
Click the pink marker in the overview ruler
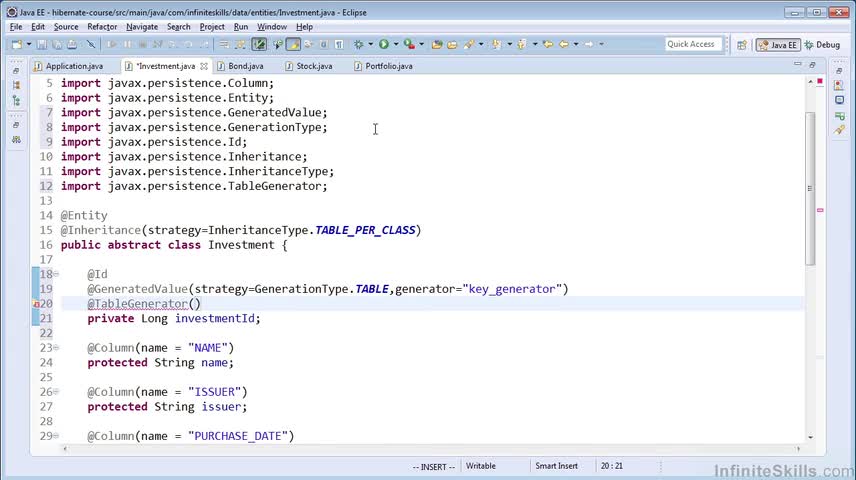coord(820,210)
